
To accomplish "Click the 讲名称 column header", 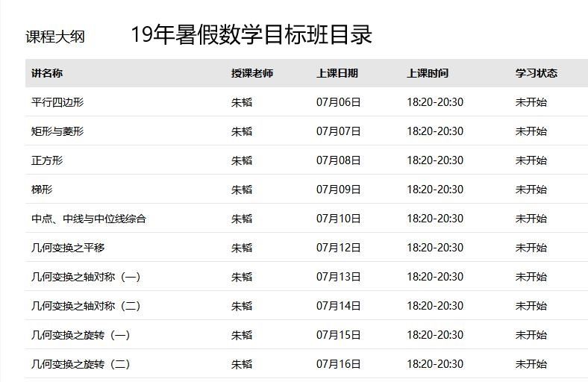I will click(x=47, y=73).
